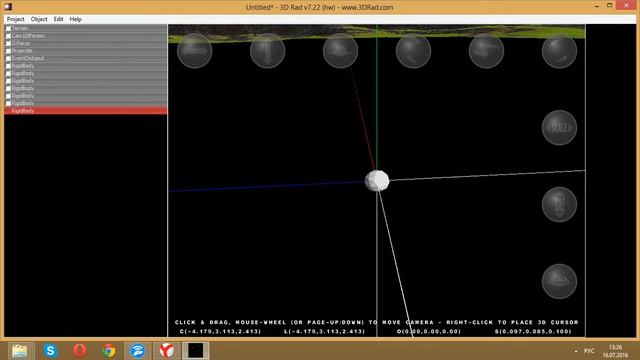Click the third round button in the top viewport row

[x=340, y=51]
